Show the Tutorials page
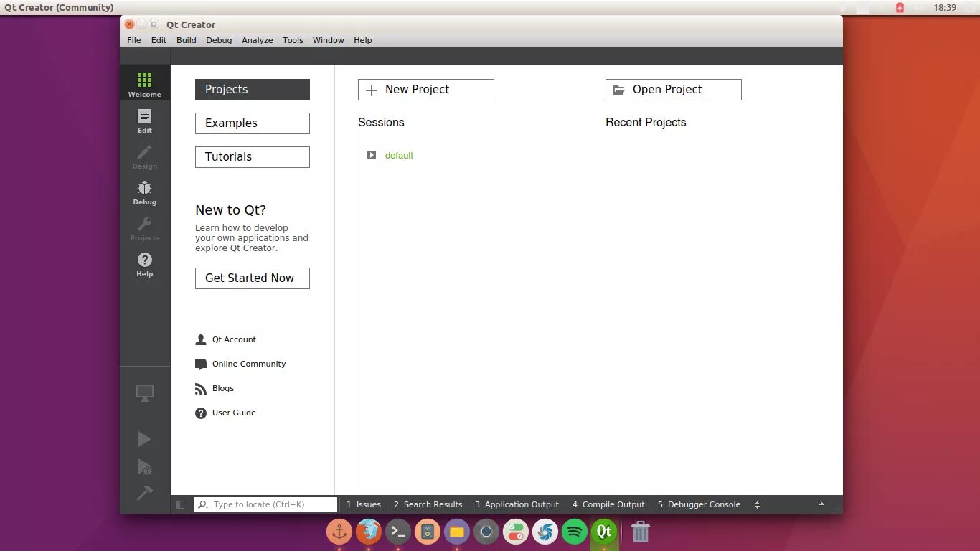The width and height of the screenshot is (980, 551). click(253, 157)
